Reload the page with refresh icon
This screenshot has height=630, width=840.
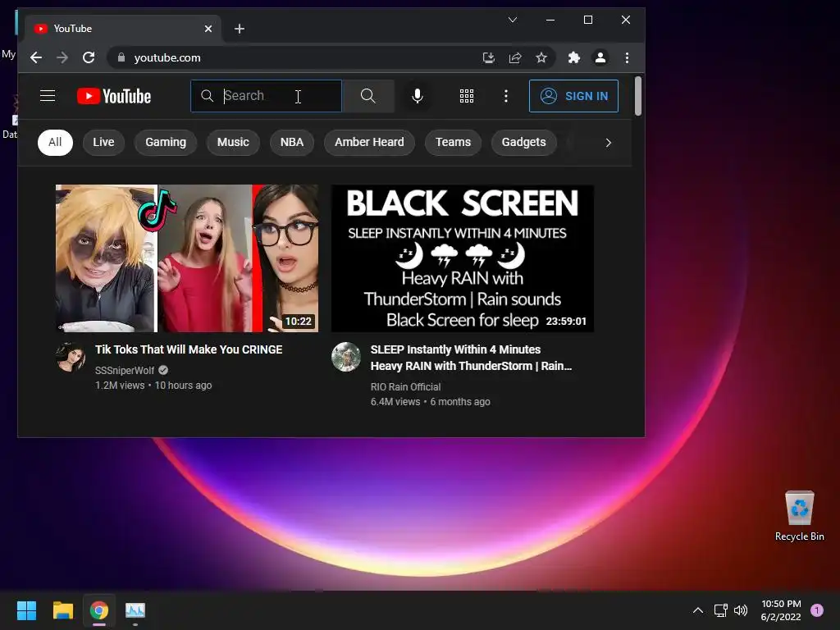[89, 58]
